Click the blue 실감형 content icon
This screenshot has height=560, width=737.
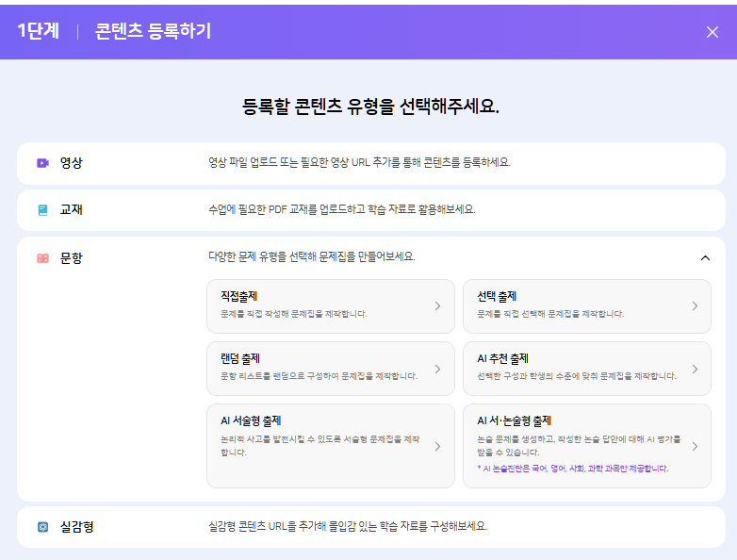42,527
